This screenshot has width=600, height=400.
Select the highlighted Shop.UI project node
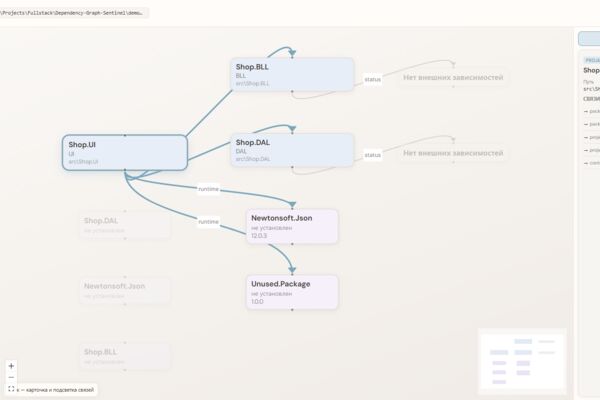click(125, 152)
